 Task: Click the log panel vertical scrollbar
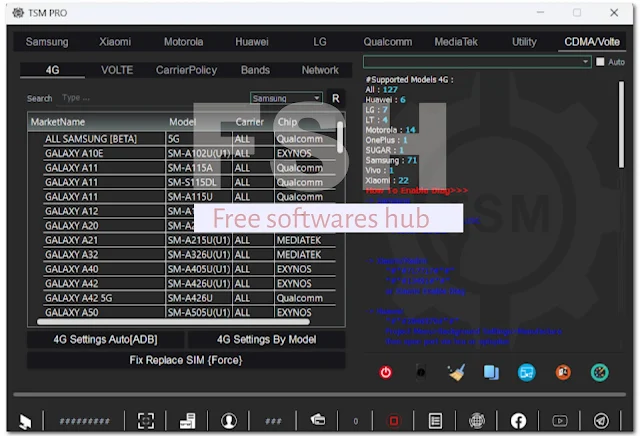coord(621,124)
